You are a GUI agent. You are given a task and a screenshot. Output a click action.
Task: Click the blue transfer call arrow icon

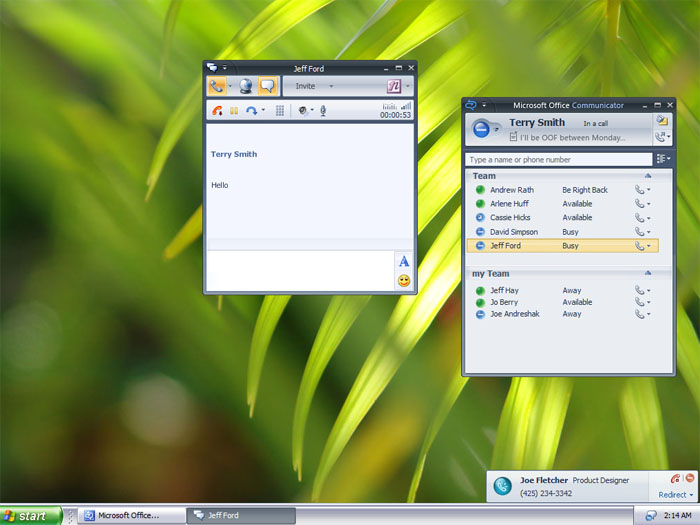[251, 111]
